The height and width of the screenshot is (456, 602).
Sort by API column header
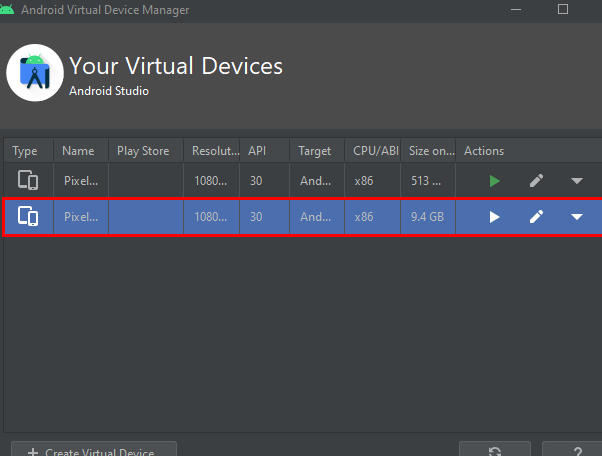coord(257,151)
